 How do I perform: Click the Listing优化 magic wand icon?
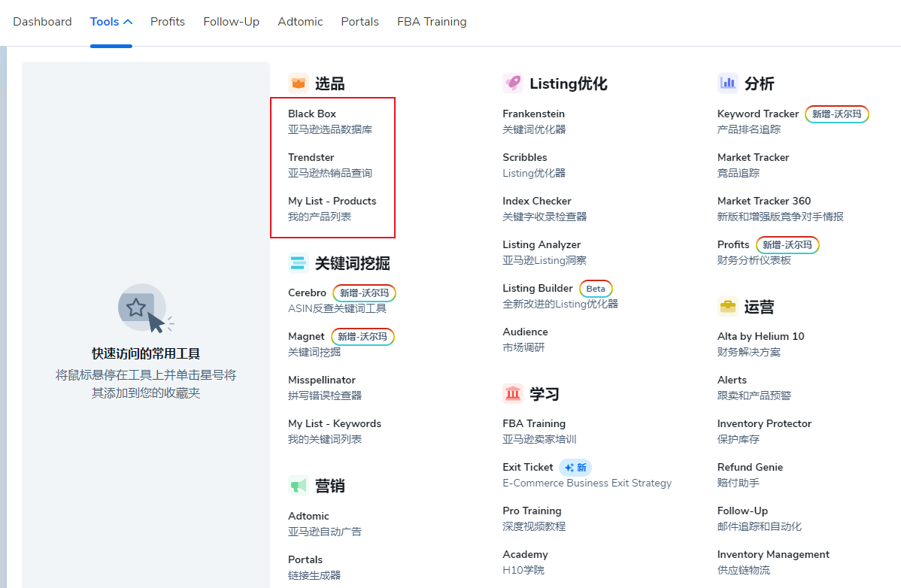(x=513, y=83)
